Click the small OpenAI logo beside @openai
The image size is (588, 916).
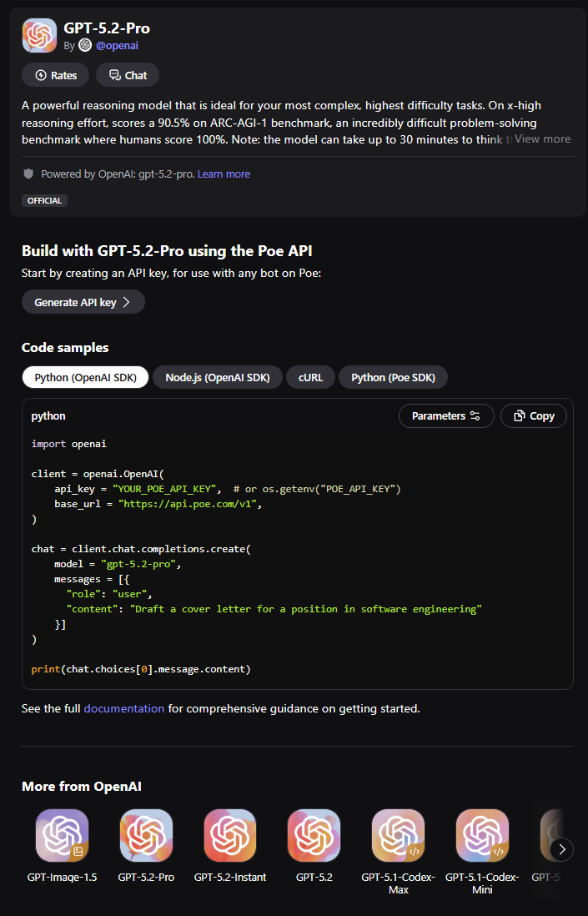pyautogui.click(x=85, y=45)
